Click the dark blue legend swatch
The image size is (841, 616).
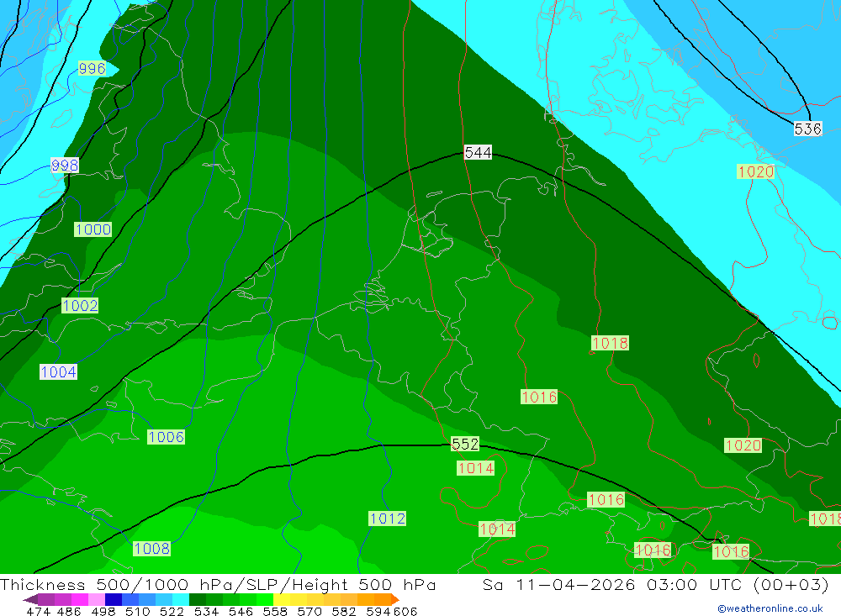[x=114, y=599]
